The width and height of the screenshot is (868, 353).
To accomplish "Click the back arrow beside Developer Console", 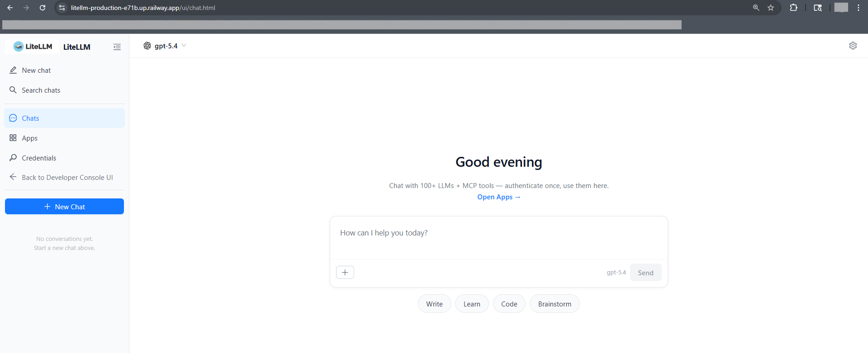I will click(x=13, y=177).
